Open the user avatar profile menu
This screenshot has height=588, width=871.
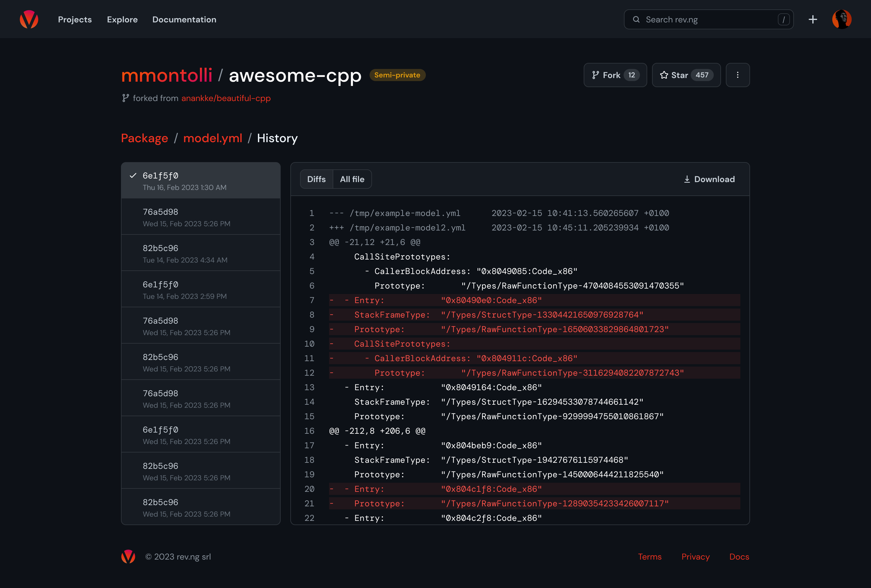(841, 19)
